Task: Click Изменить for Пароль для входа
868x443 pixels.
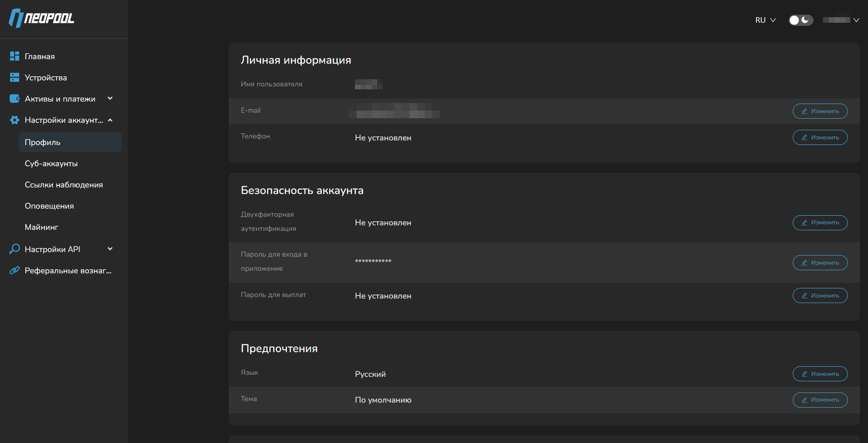Action: coord(820,263)
